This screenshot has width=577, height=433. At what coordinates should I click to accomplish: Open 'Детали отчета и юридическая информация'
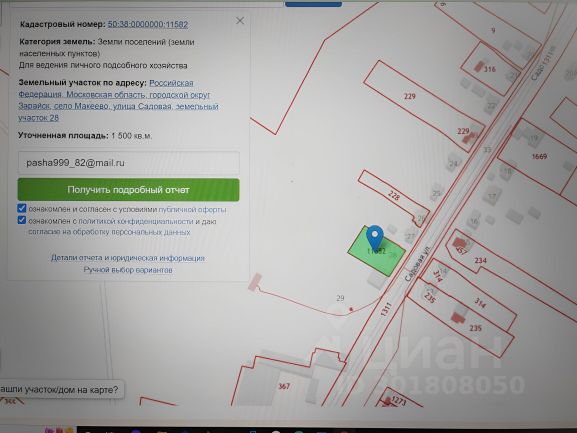(128, 258)
